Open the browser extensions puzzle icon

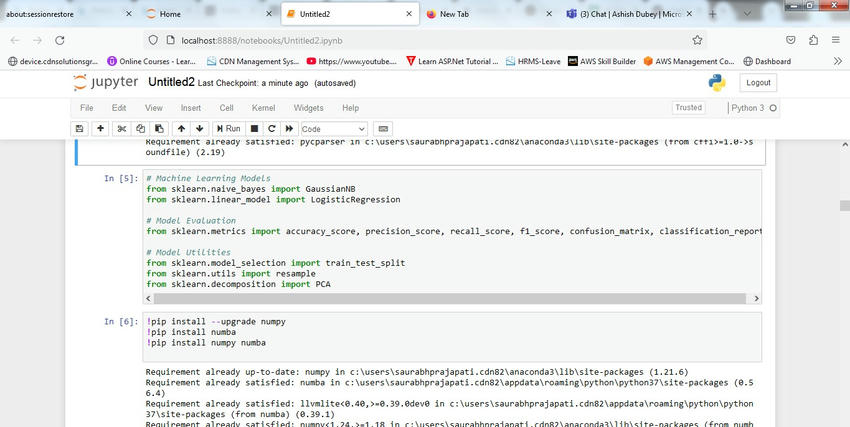pyautogui.click(x=813, y=40)
